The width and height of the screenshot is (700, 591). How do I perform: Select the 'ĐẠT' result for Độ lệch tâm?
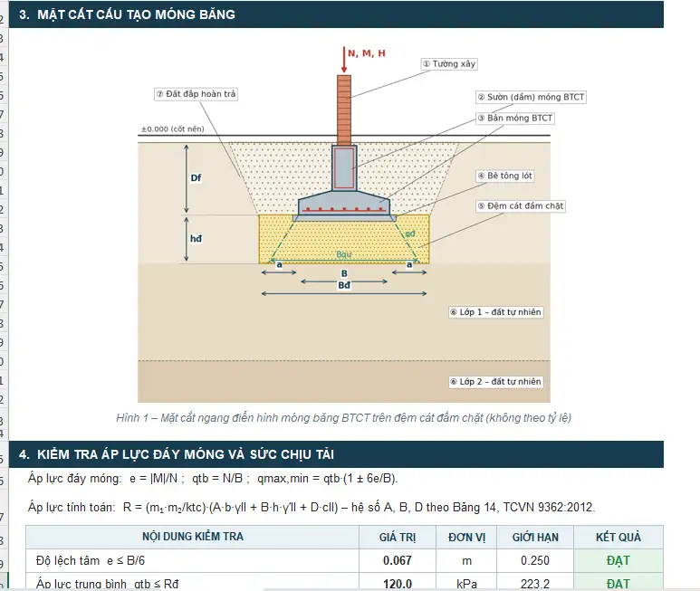point(618,560)
